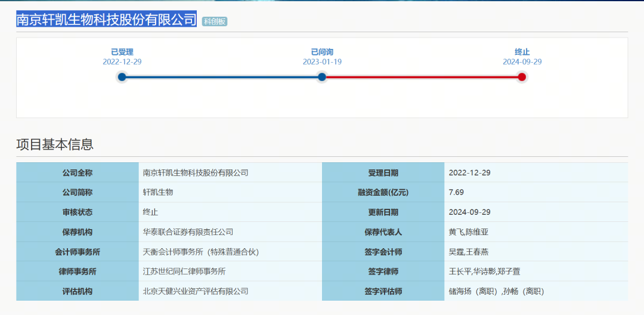The width and height of the screenshot is (644, 315).
Task: Click the 受理日期 value 2022-12-29 in table
Action: pyautogui.click(x=469, y=173)
